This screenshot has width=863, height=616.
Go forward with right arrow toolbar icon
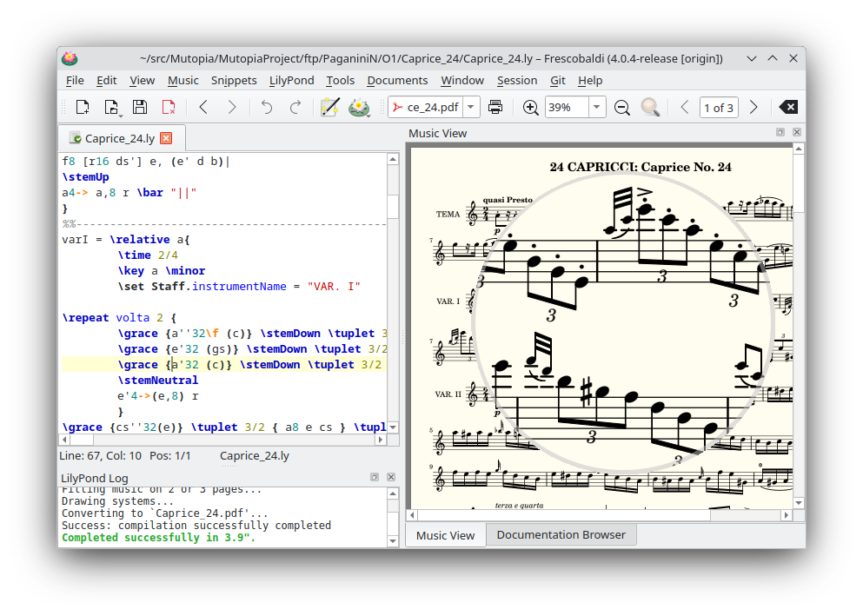232,107
